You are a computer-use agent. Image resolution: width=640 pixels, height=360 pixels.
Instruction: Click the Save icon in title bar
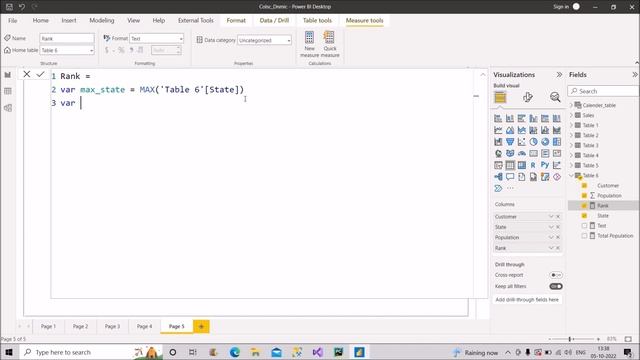9,7
